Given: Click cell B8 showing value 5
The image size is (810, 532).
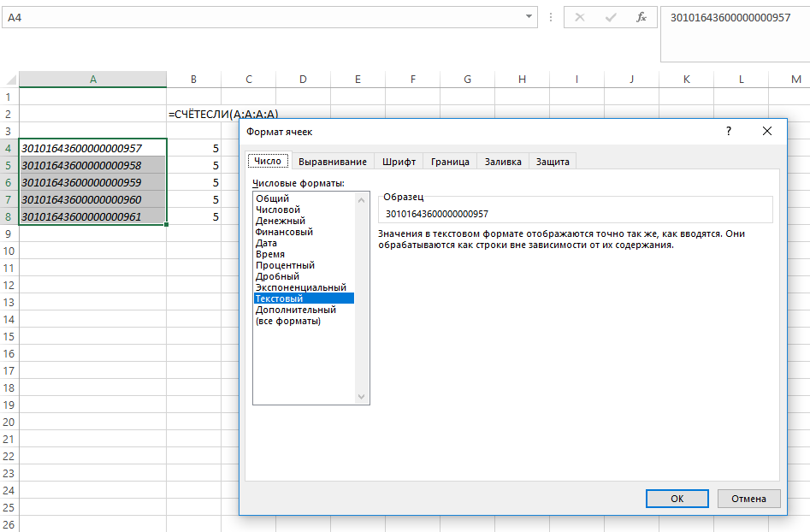Looking at the screenshot, I should click(x=193, y=216).
